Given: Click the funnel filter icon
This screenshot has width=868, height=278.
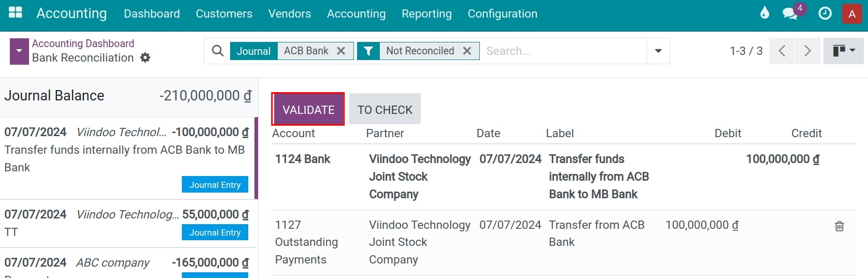Looking at the screenshot, I should (x=368, y=51).
